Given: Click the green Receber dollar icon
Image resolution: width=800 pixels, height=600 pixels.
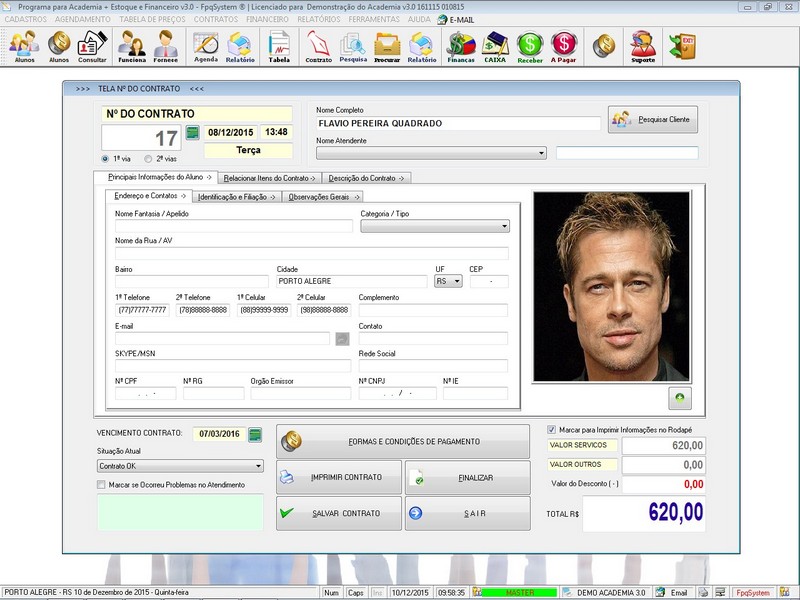Looking at the screenshot, I should pyautogui.click(x=530, y=46).
